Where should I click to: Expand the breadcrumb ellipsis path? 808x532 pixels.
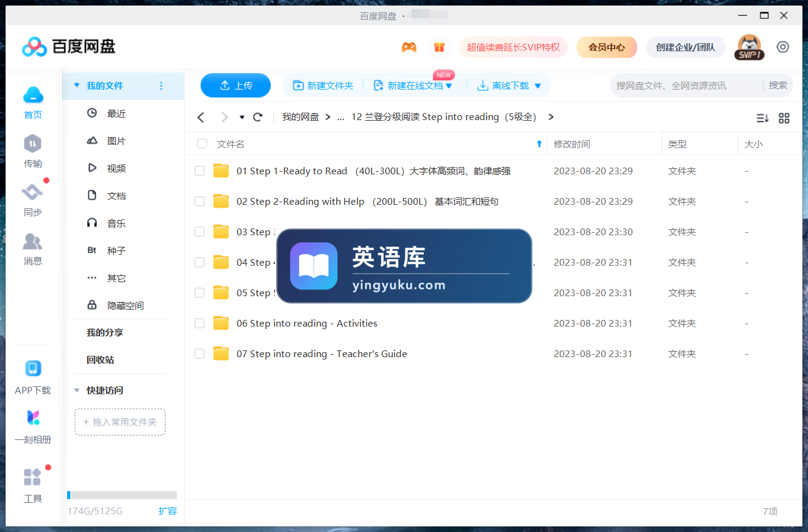[x=341, y=117]
